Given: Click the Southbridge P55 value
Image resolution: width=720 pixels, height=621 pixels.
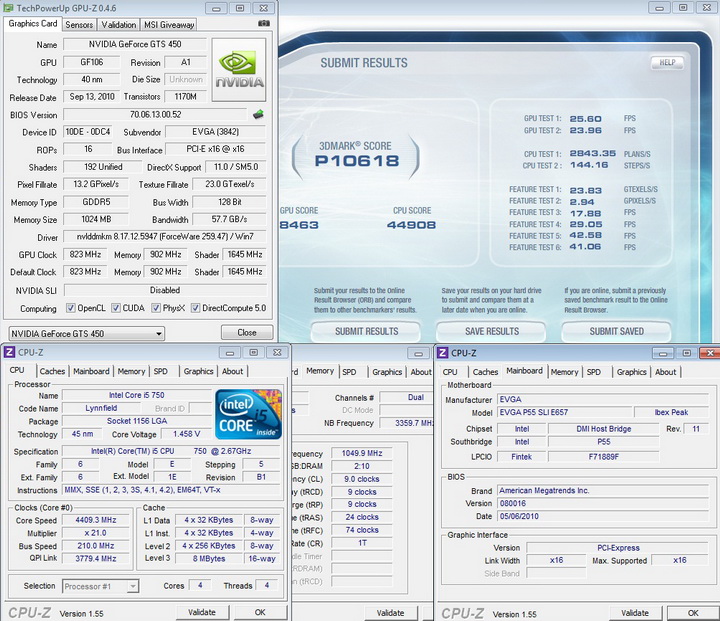Looking at the screenshot, I should (x=603, y=442).
